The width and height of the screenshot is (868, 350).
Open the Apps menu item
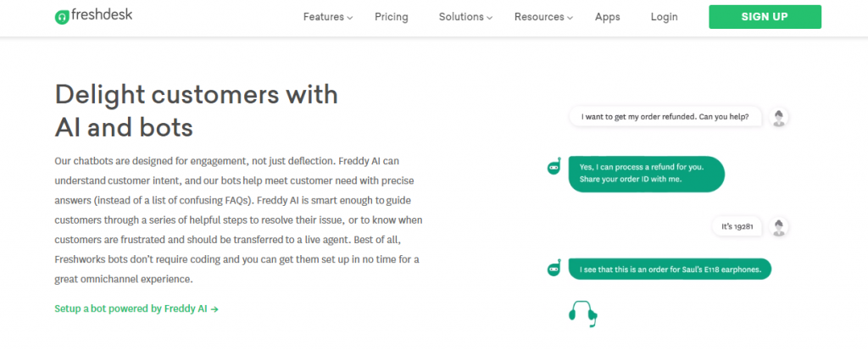pyautogui.click(x=607, y=17)
